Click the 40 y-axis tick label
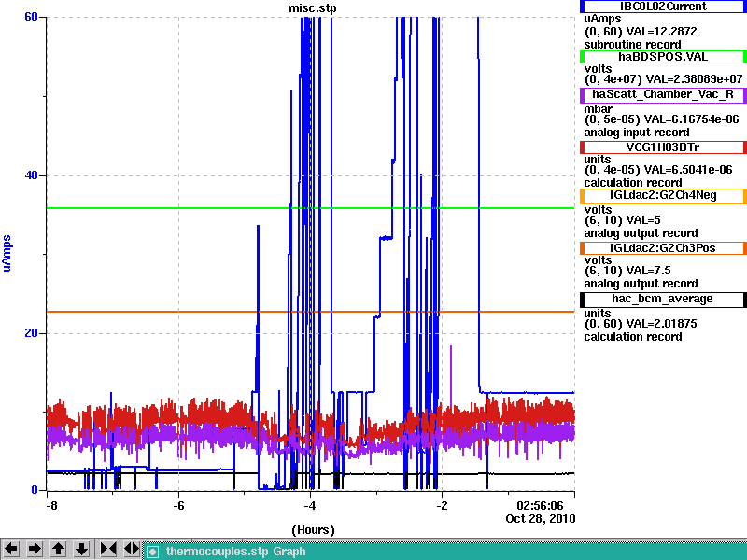747x560 pixels. (x=31, y=175)
